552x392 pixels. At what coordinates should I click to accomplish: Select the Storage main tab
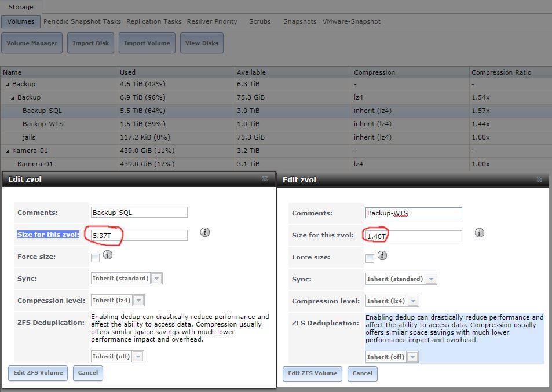[21, 7]
